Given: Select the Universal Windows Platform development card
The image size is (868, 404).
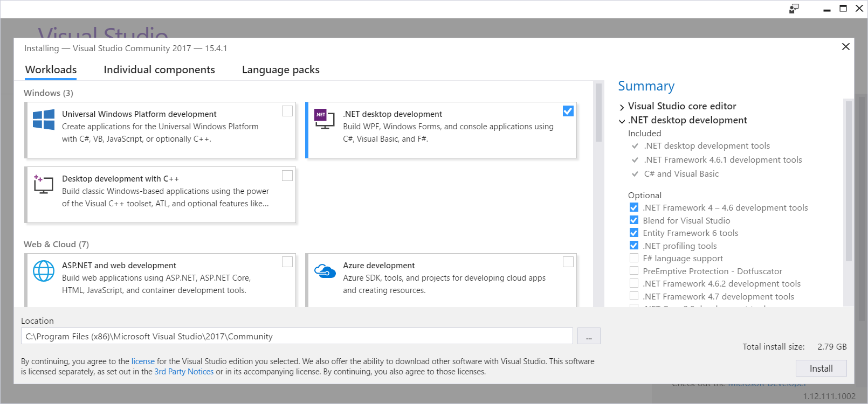Looking at the screenshot, I should 160,130.
